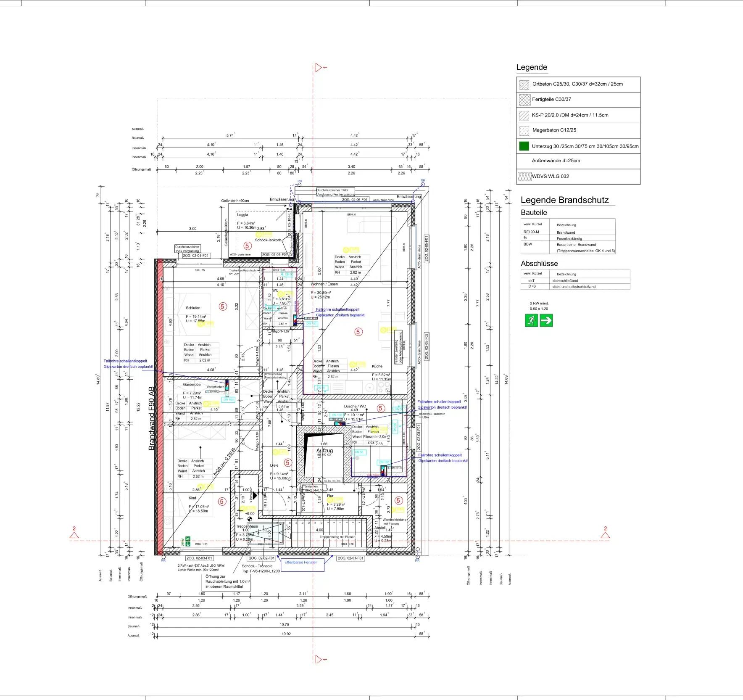Select the top section arrow marker 1
Viewport: 743px width, 700px height.
tap(319, 67)
